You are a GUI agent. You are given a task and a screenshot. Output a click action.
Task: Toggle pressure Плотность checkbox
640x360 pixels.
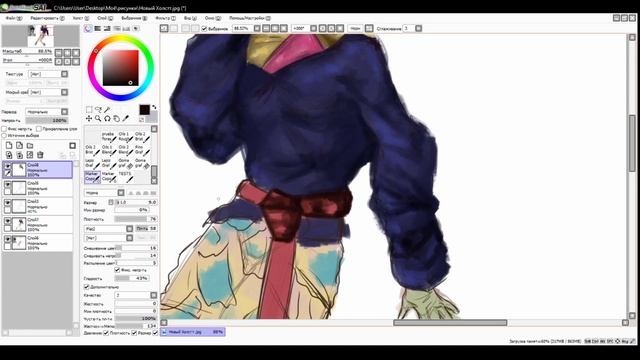tap(106, 333)
